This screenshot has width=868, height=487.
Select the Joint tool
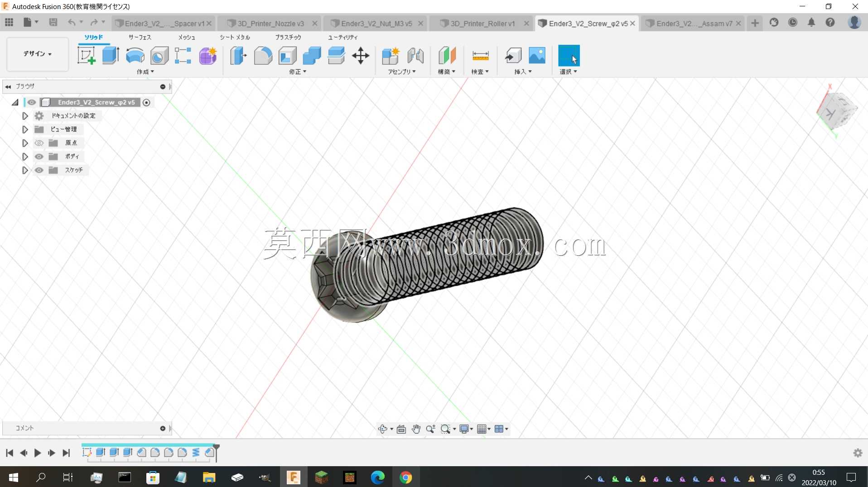click(415, 56)
